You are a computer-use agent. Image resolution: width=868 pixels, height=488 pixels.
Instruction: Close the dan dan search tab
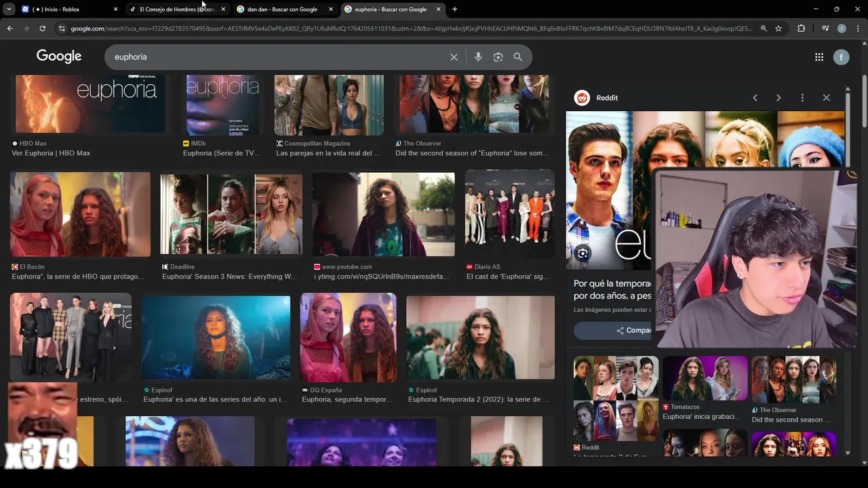(x=331, y=9)
